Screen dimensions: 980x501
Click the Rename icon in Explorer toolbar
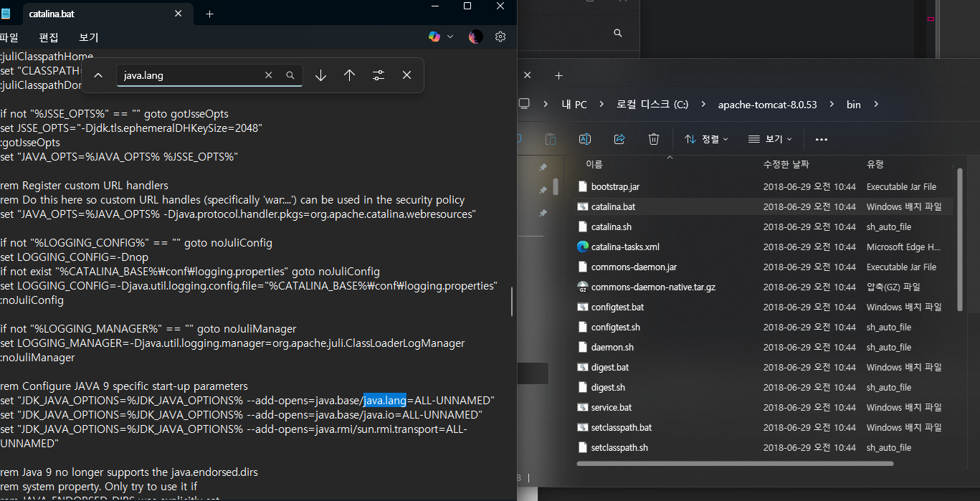pyautogui.click(x=585, y=139)
